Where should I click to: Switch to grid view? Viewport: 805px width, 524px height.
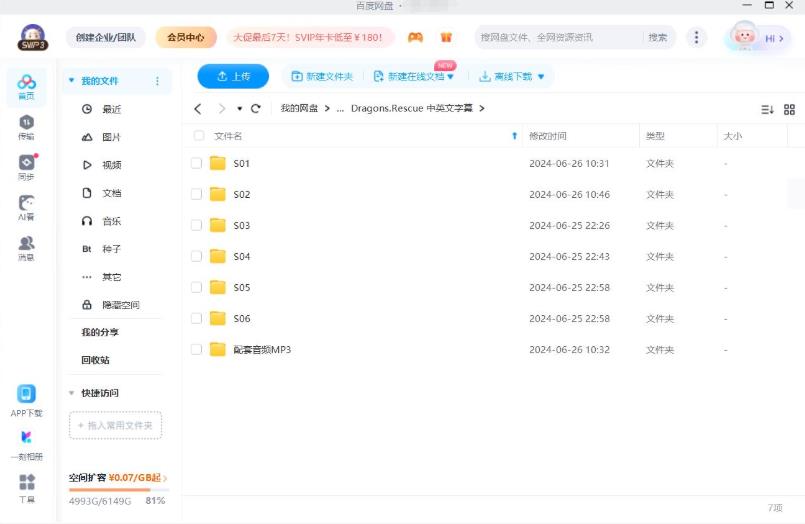click(x=789, y=109)
